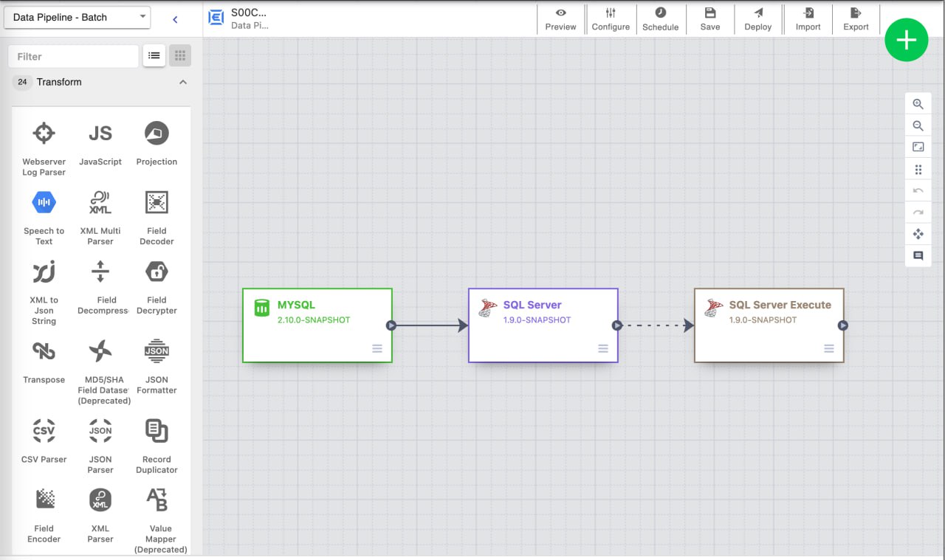This screenshot has width=945, height=560.
Task: Align nodes with the dots icon
Action: [x=918, y=170]
